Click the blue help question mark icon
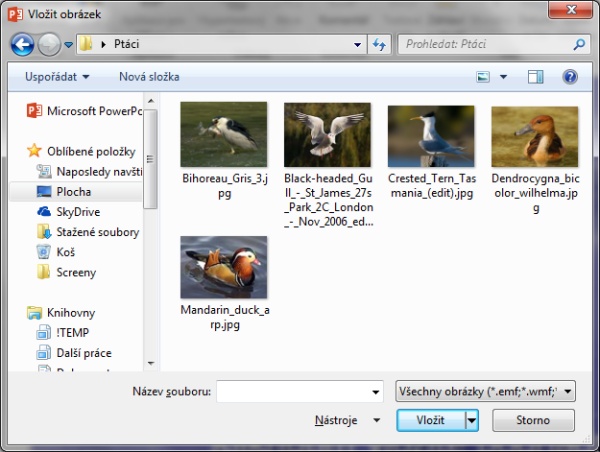600x452 pixels. click(570, 77)
